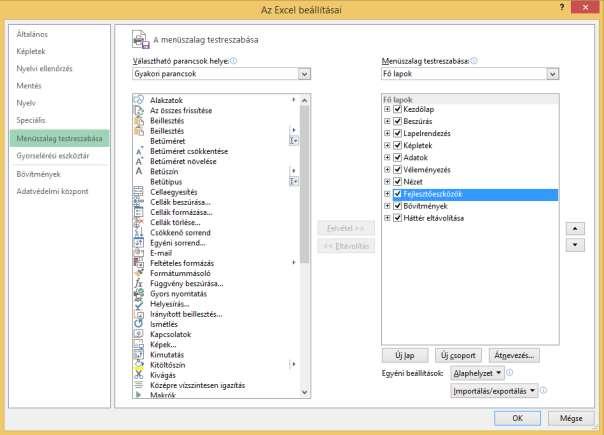Uncheck the Háttér eltávolítása checkbox
This screenshot has height=435, width=604.
pyautogui.click(x=398, y=218)
